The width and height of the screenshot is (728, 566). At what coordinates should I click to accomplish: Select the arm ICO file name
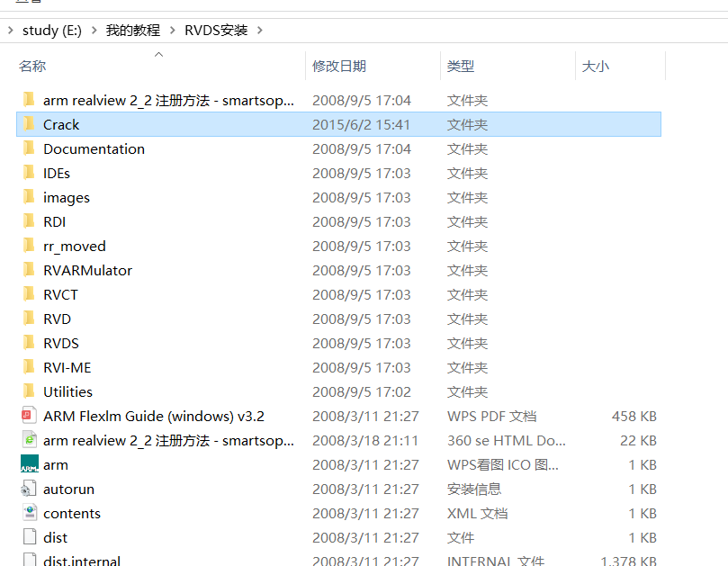click(x=56, y=465)
